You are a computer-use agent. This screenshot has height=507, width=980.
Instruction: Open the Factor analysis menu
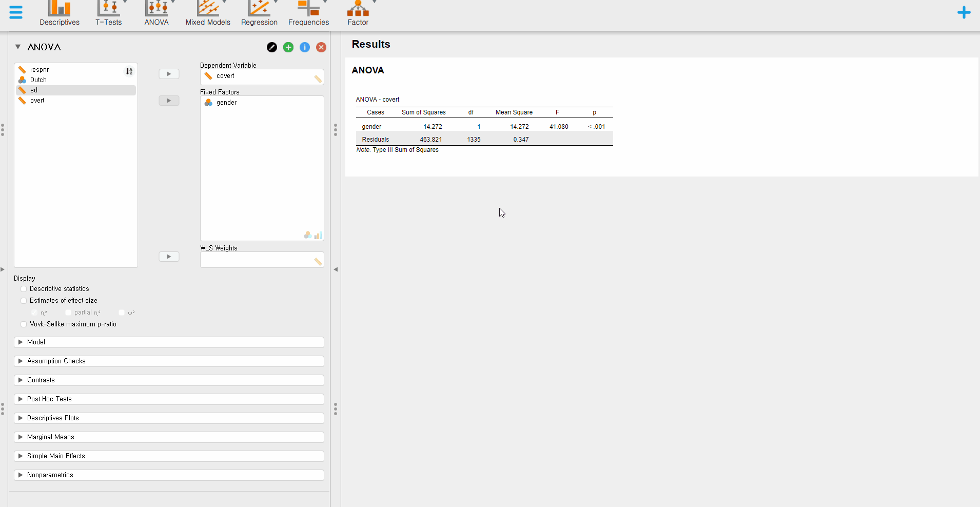pyautogui.click(x=358, y=13)
